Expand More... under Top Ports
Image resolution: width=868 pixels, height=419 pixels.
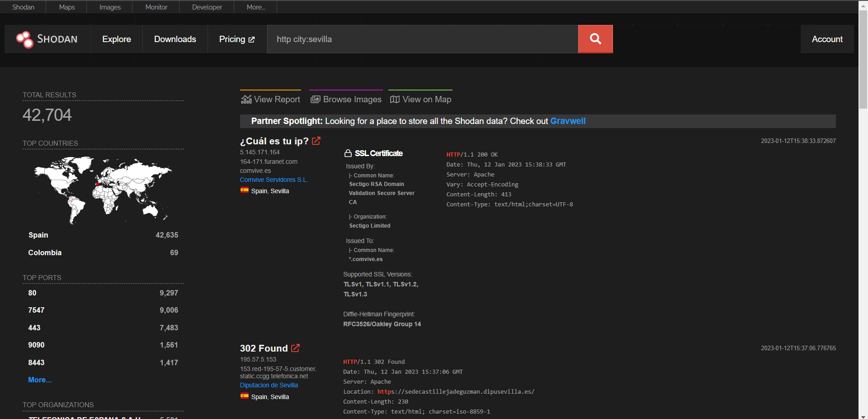40,380
